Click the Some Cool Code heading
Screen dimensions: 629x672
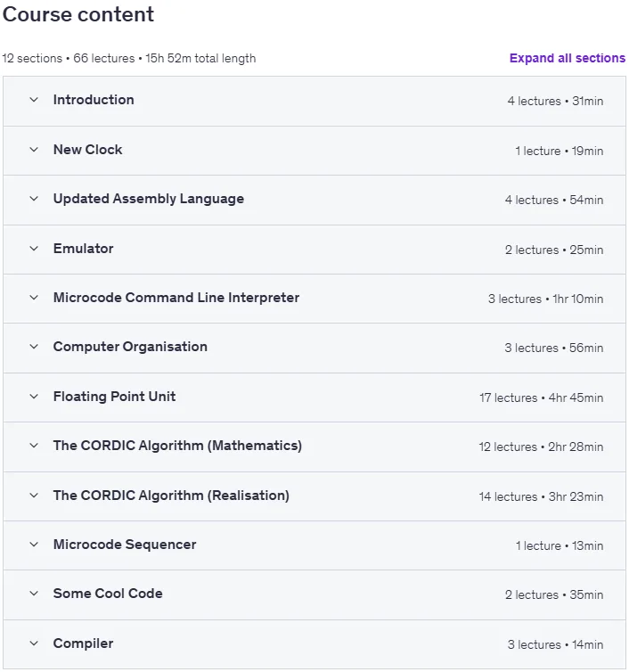pos(108,594)
